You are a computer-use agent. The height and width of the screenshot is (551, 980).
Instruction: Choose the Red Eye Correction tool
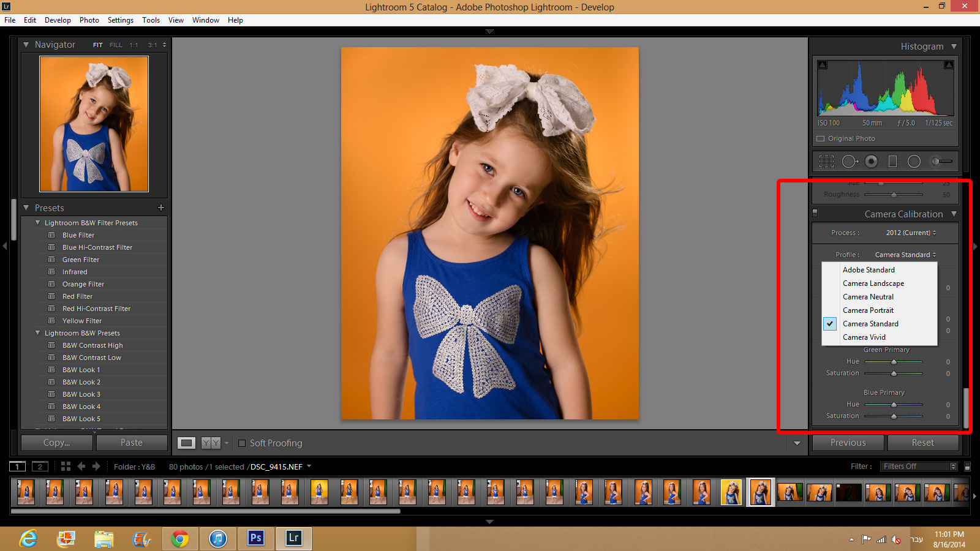[871, 162]
